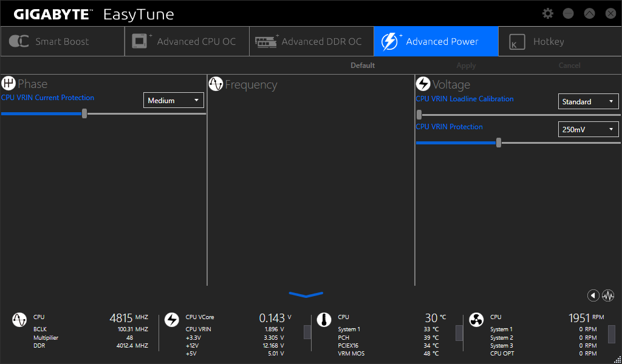Viewport: 622px width, 364px height.
Task: Click the Default button
Action: coord(363,66)
